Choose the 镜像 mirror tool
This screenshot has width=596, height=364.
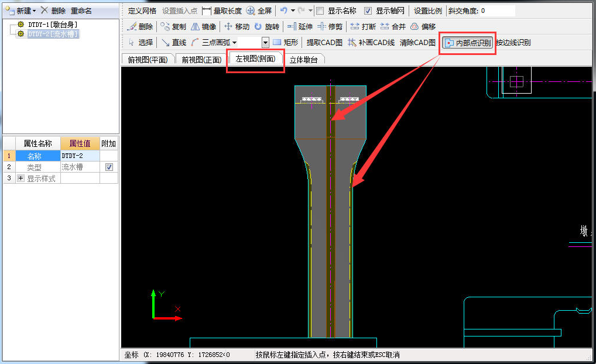tap(203, 27)
